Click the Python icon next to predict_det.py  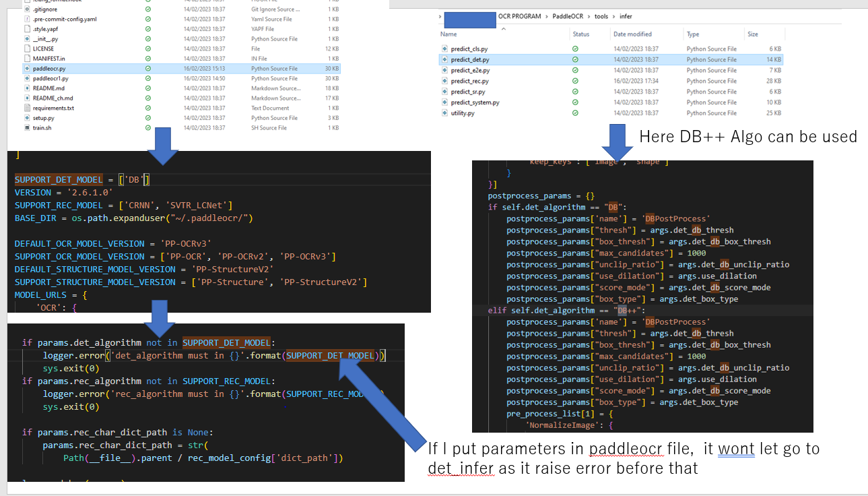tap(444, 59)
